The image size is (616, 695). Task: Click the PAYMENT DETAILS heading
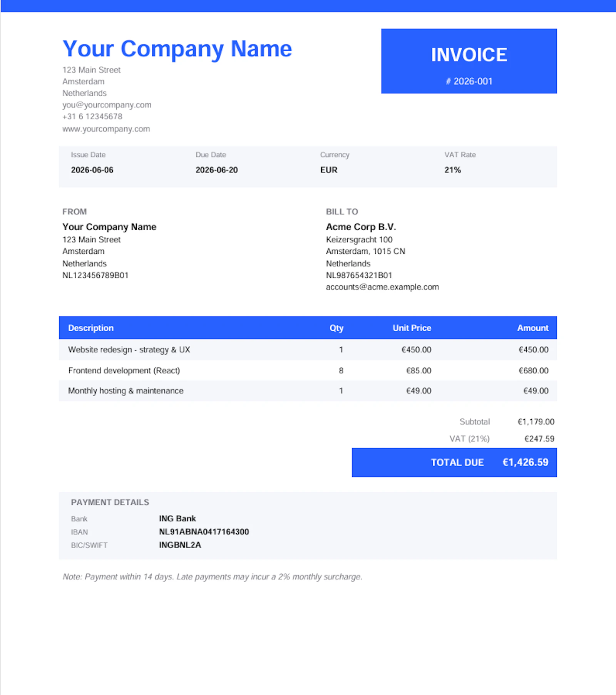coord(110,502)
